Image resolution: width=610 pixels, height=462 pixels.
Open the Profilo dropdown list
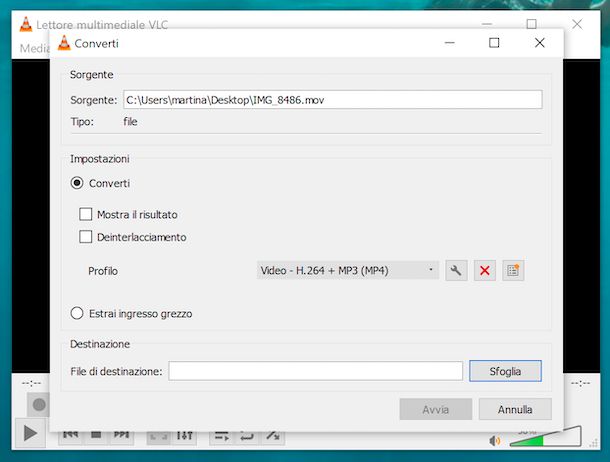point(348,270)
